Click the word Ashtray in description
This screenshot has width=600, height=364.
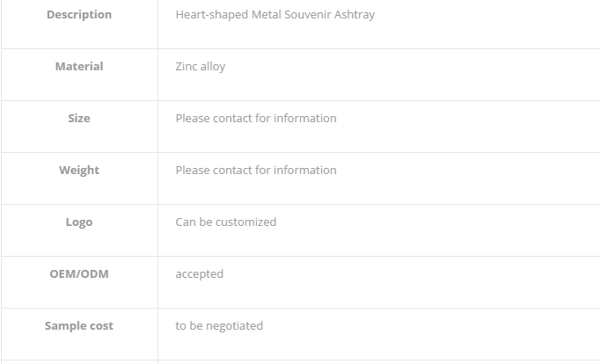[355, 15]
